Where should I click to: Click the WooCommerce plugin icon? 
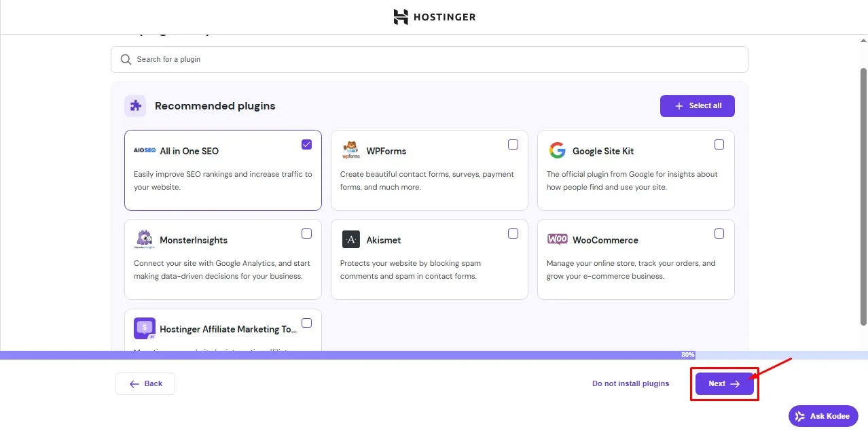[x=557, y=239]
